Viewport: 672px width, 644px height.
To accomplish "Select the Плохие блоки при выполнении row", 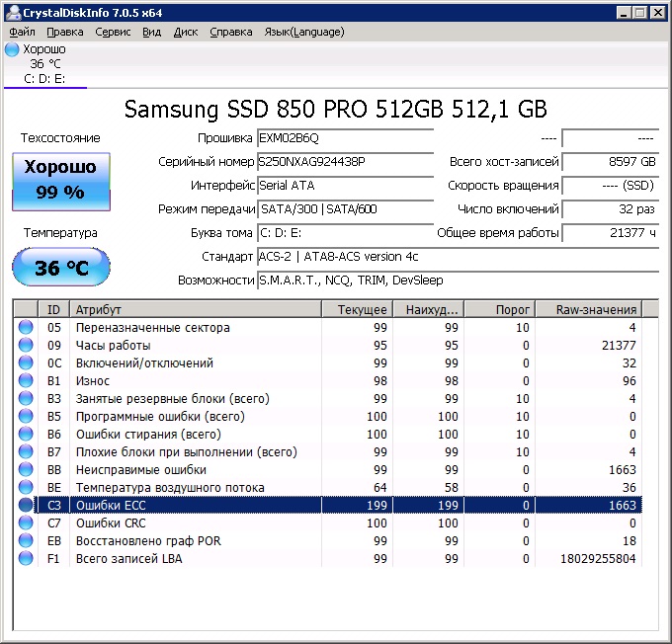I will (328, 451).
